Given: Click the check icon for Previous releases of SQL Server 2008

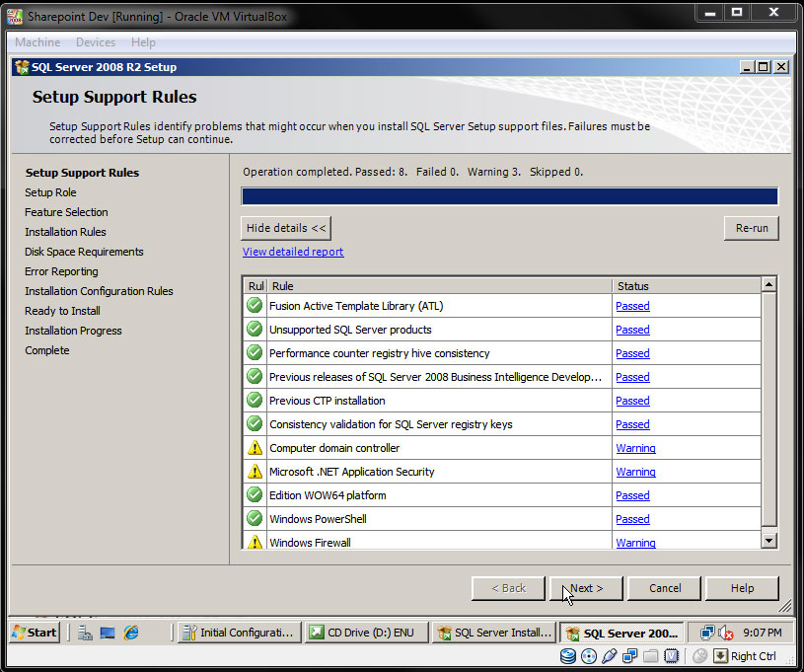Looking at the screenshot, I should 255,376.
